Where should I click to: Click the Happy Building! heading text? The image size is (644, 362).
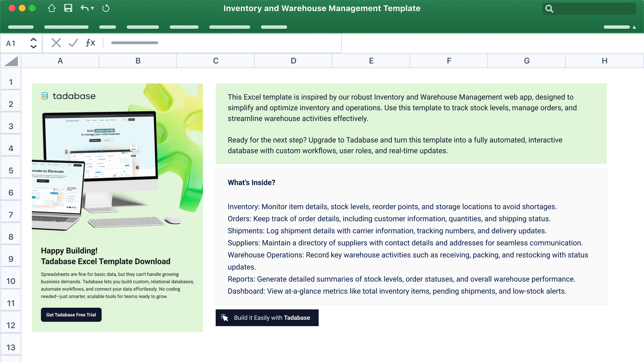tap(69, 251)
